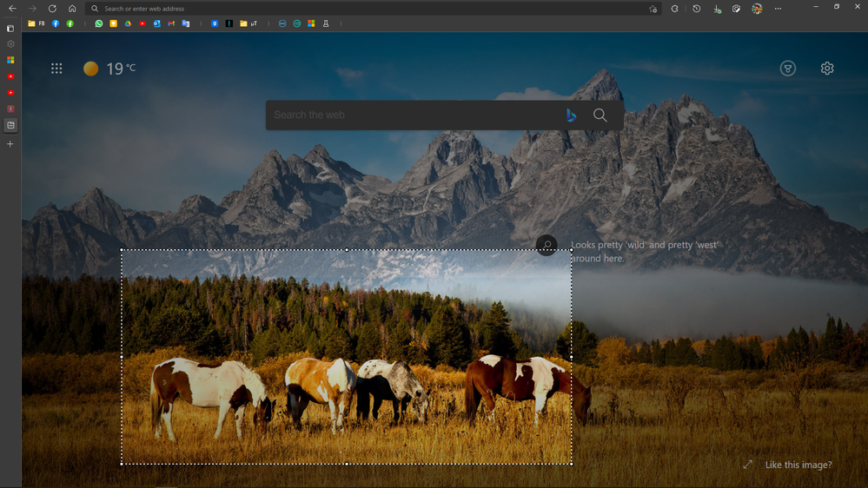This screenshot has height=488, width=868.
Task: Open the Microsoft logo bookmark in favorites bar
Action: pyautogui.click(x=311, y=23)
